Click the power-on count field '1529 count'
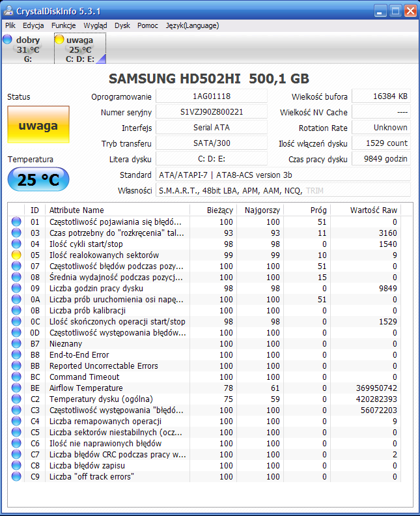This screenshot has height=516, width=420. (x=381, y=143)
